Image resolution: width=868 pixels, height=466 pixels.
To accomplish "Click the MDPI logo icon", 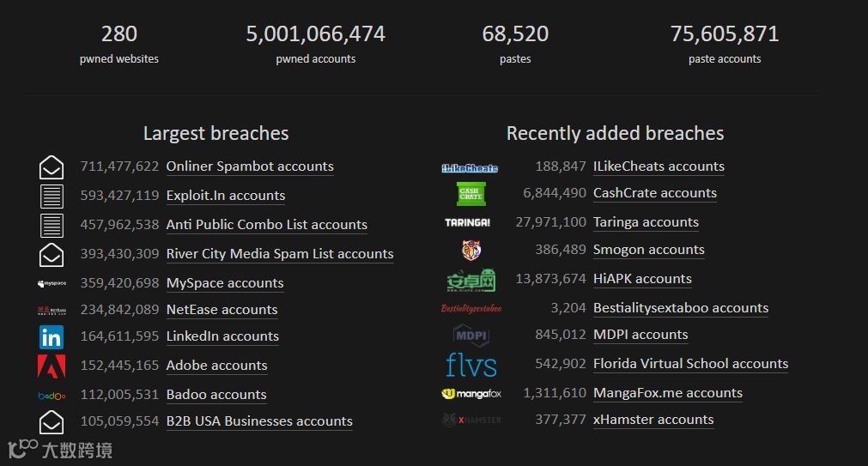I will 471,336.
